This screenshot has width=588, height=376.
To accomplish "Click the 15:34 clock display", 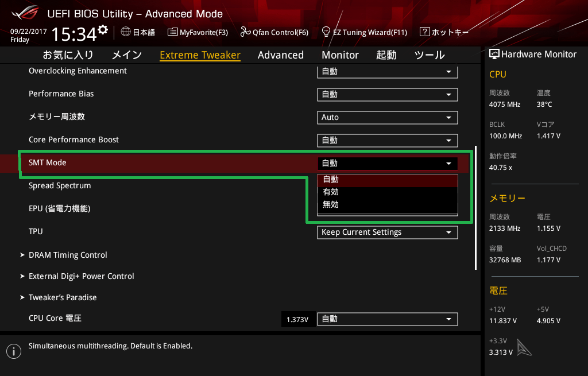I will click(x=74, y=34).
